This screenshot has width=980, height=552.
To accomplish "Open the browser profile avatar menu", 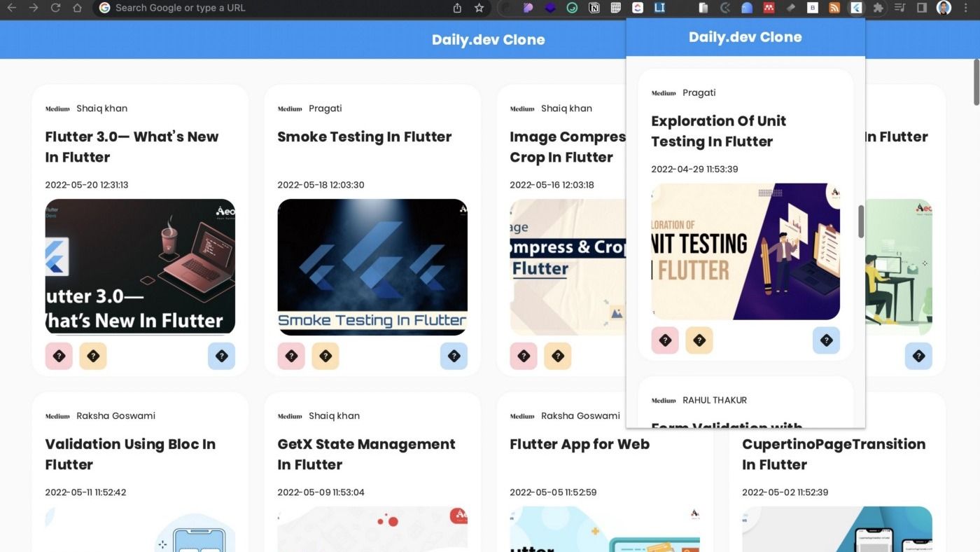I will point(944,8).
